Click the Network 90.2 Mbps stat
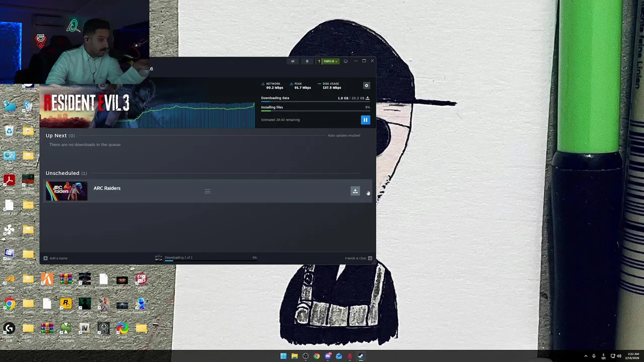 [x=272, y=85]
